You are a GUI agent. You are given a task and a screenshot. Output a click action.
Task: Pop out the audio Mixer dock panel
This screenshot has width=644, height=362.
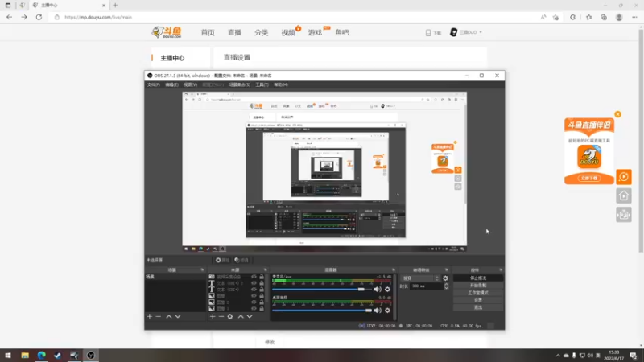(x=394, y=270)
